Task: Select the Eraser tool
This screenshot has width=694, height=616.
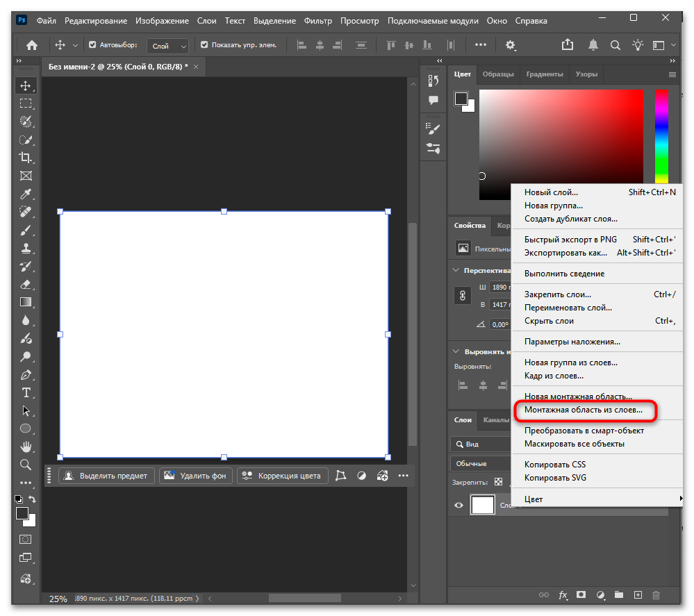Action: coord(26,284)
